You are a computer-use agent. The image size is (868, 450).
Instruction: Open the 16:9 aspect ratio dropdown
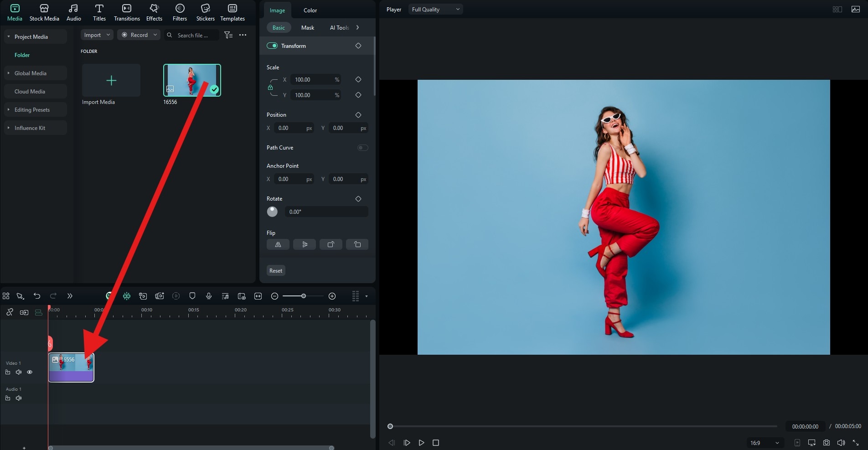764,443
